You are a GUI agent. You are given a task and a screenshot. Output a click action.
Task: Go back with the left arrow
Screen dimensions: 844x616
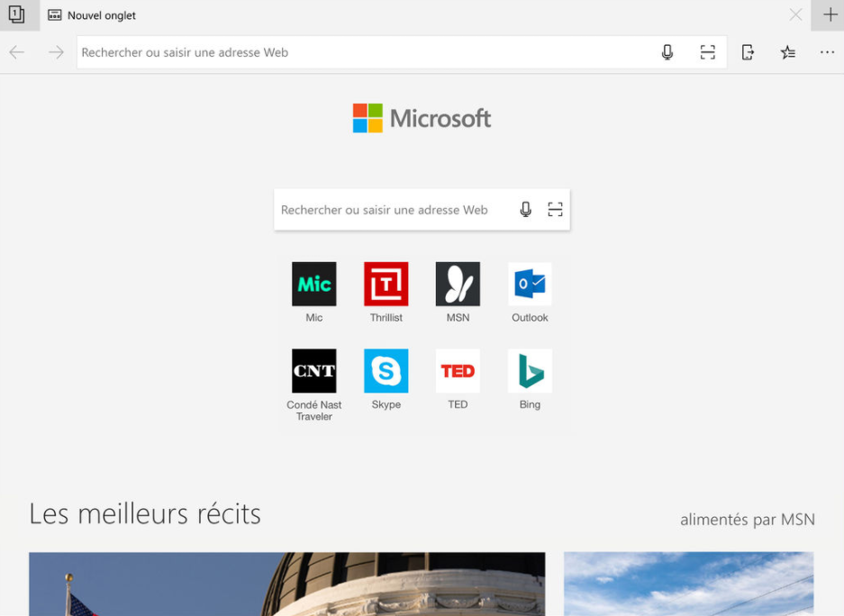(17, 52)
